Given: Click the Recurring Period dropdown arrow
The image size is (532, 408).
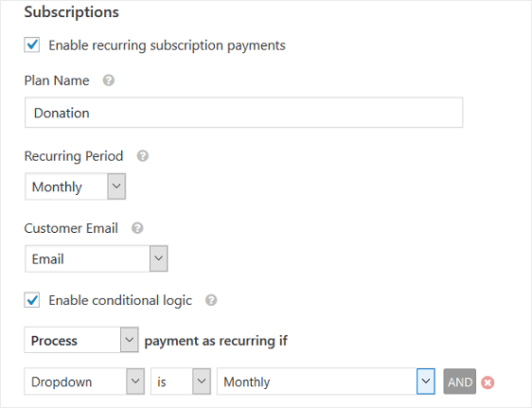Looking at the screenshot, I should 116,186.
